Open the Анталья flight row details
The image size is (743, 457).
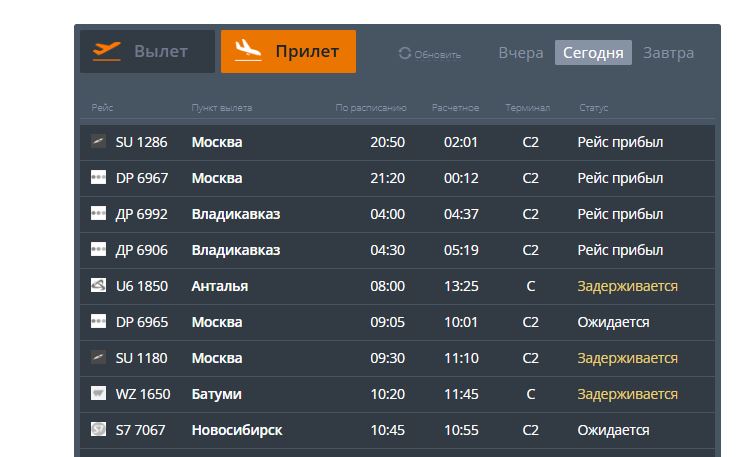pos(397,286)
